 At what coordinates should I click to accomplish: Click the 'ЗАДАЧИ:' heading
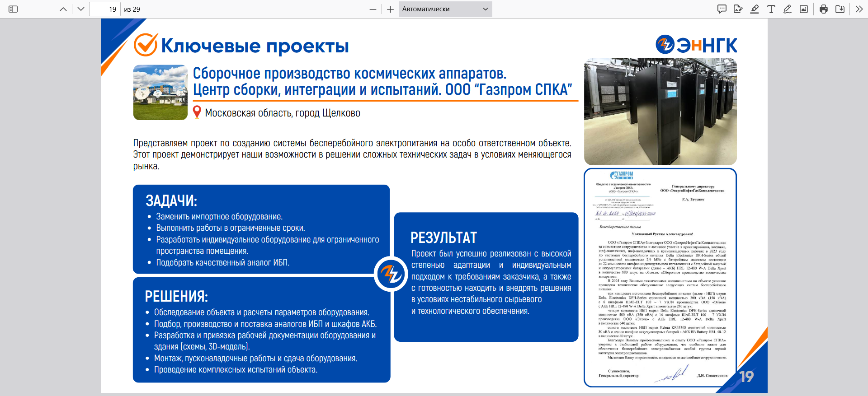click(x=171, y=200)
